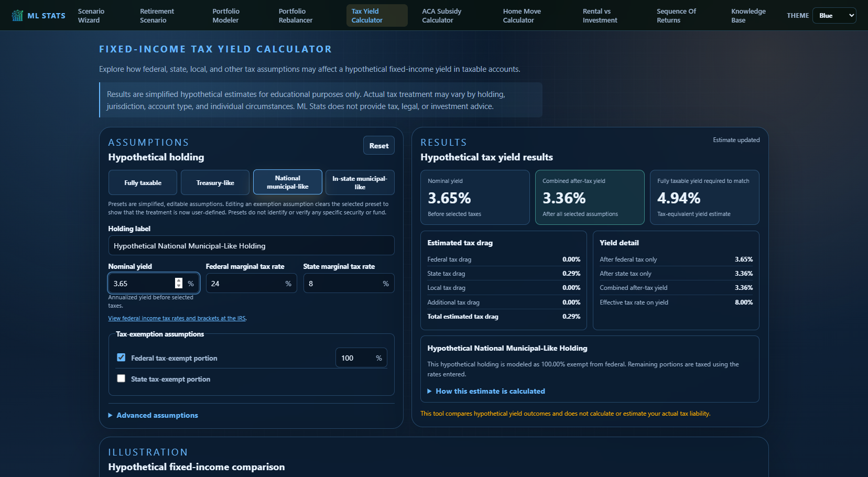This screenshot has width=868, height=477.
Task: Click the Local tax drag row
Action: 504,288
